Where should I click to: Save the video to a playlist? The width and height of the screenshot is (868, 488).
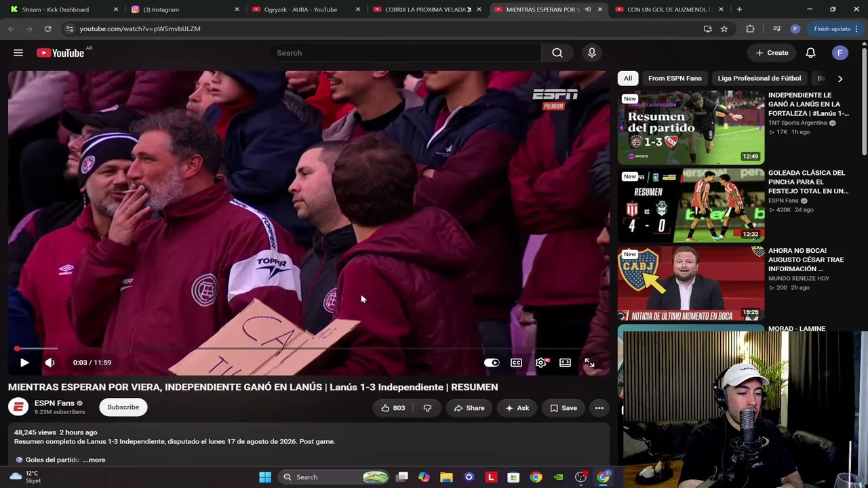(564, 408)
